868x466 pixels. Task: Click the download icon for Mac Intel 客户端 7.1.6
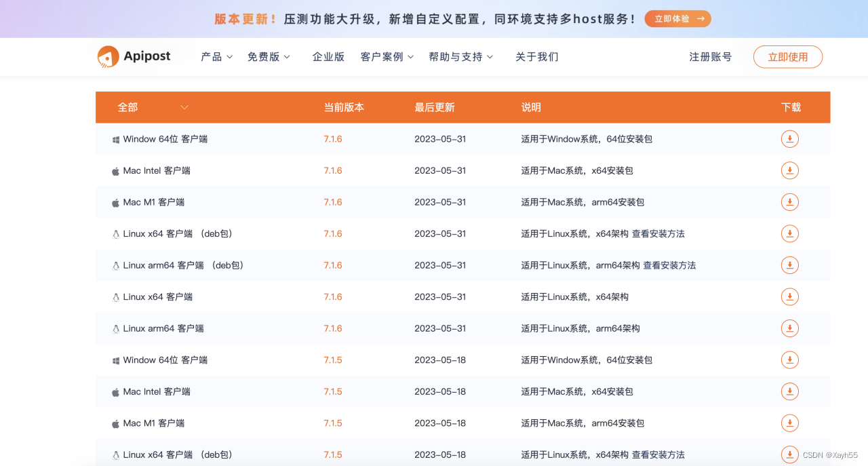click(789, 170)
